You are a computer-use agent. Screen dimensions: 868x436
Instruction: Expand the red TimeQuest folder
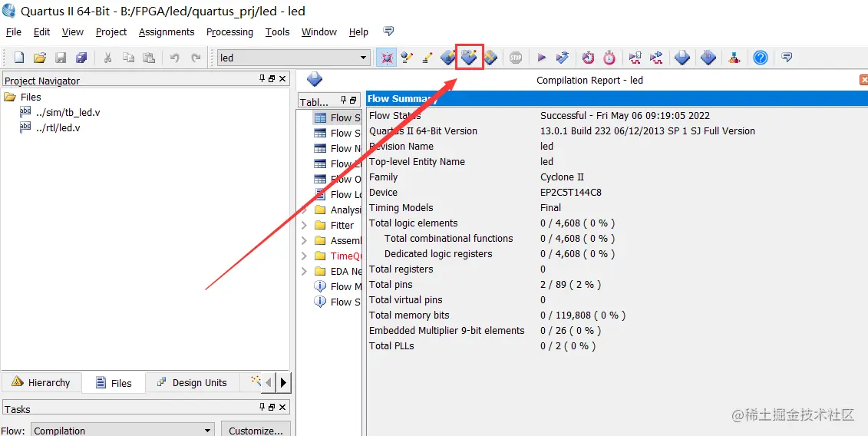click(x=304, y=256)
